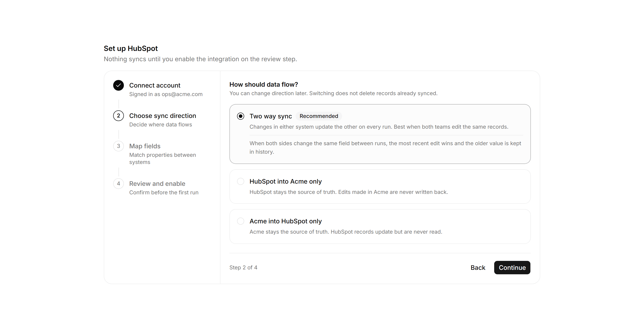644x327 pixels.
Task: Click 'HubSpot stays the source of truth' description
Action: coord(349,192)
